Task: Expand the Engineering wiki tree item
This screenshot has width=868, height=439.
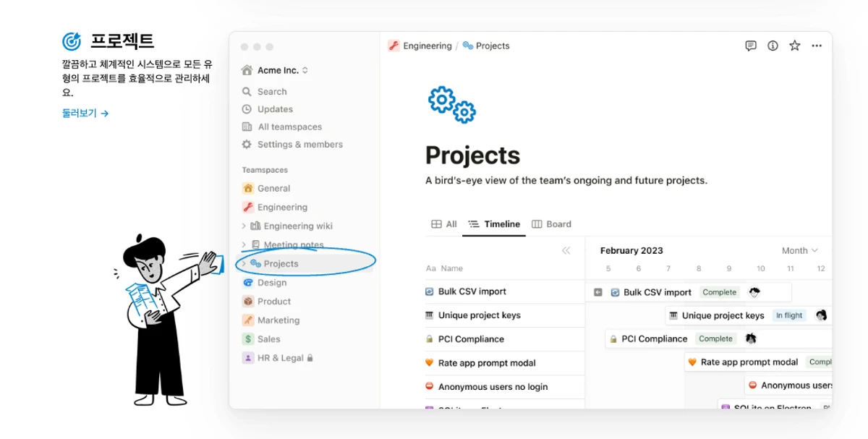Action: tap(244, 226)
